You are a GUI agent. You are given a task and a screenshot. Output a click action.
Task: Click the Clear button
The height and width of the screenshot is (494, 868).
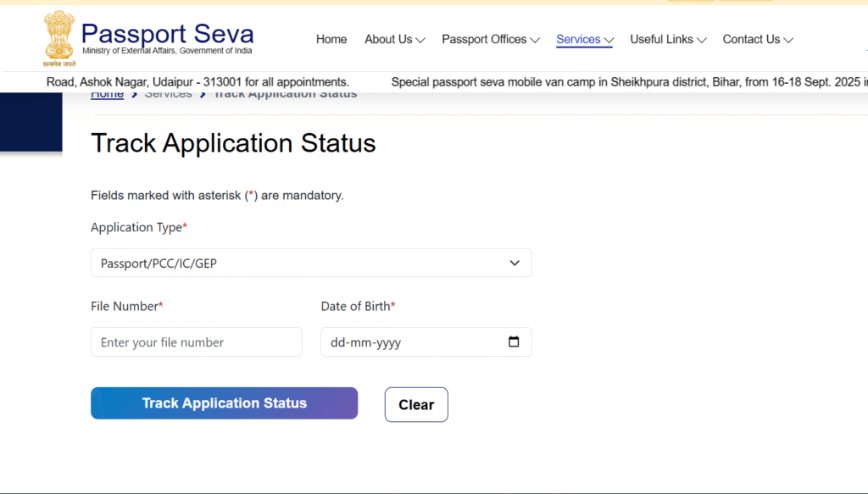[x=416, y=405]
